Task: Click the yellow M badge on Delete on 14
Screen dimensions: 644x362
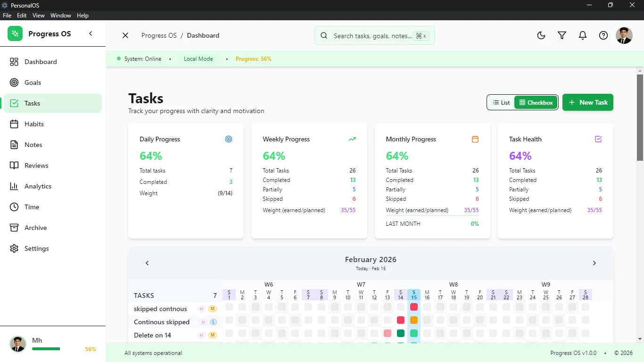Action: tap(213, 335)
